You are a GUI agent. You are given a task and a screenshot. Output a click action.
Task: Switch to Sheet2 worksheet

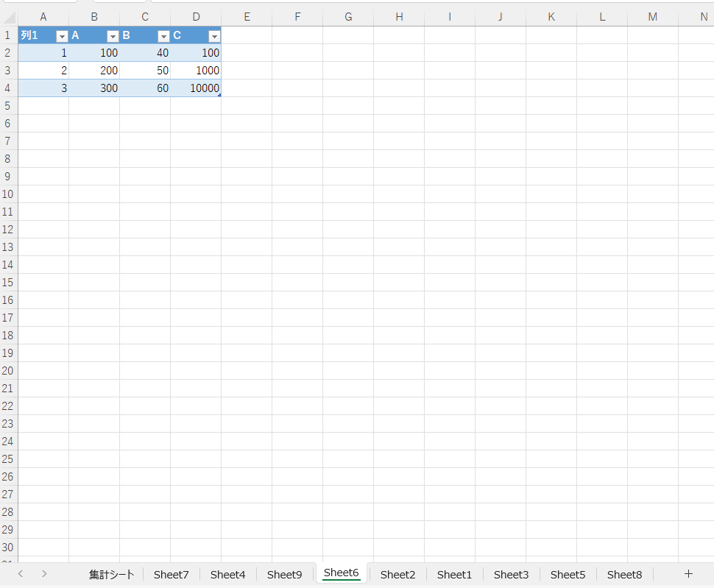(398, 575)
